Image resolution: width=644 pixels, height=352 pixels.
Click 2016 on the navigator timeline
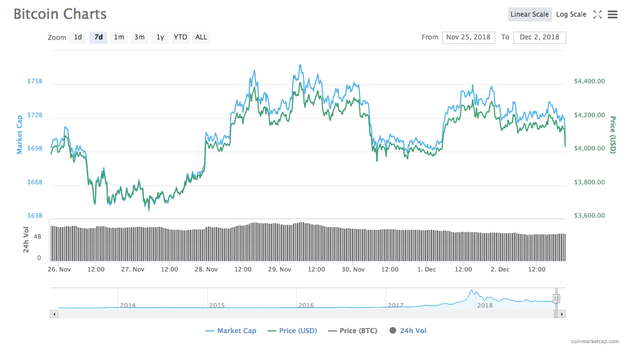click(306, 305)
